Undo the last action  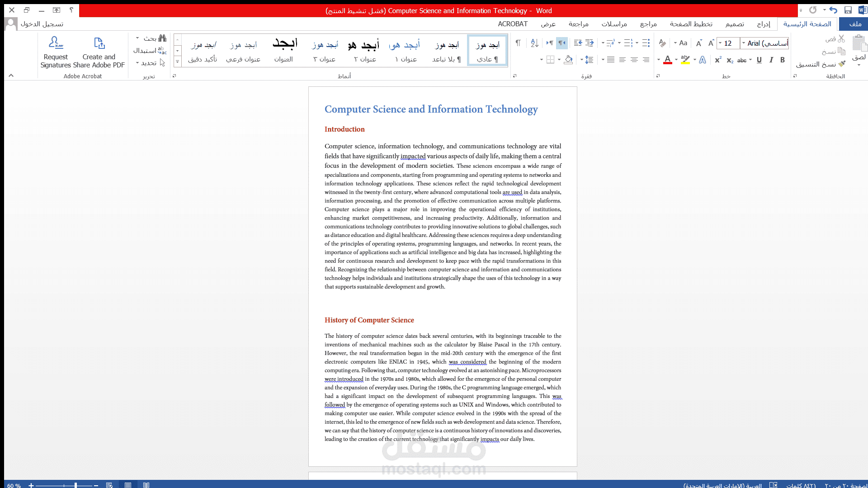point(834,10)
